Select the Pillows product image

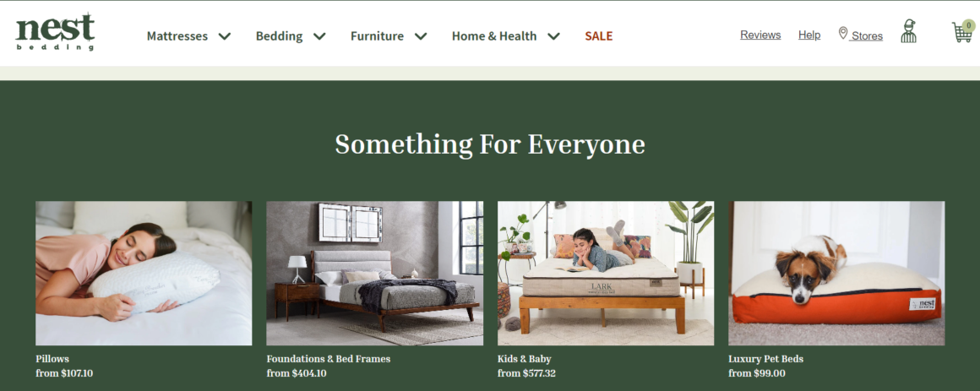144,273
